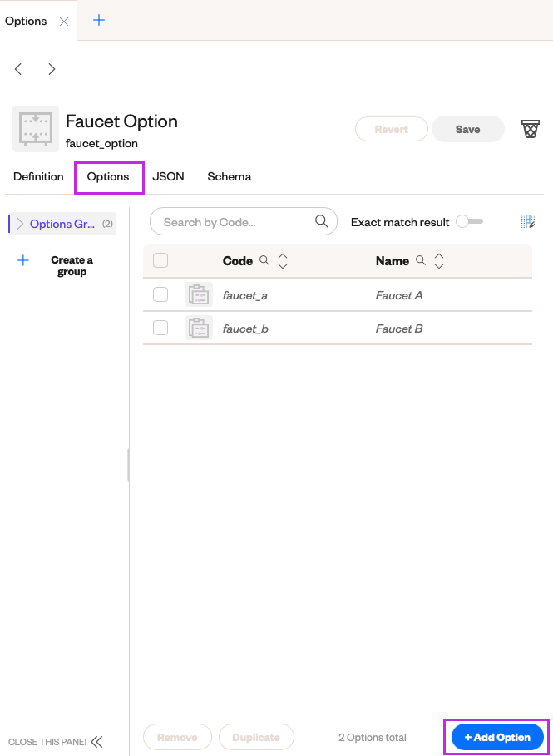Select the Options top document tab
Image resolution: width=553 pixels, height=756 pixels.
tap(26, 22)
